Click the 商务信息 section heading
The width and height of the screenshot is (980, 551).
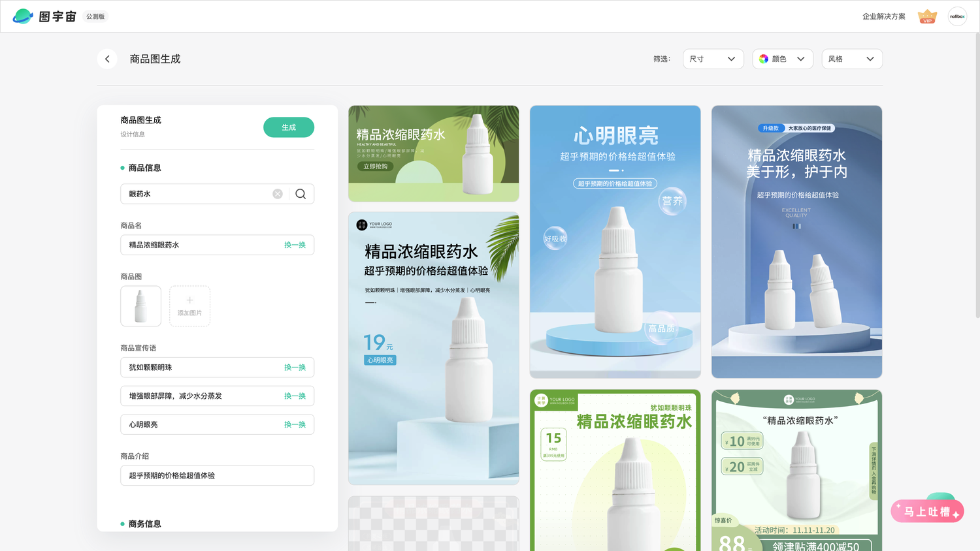coord(144,524)
